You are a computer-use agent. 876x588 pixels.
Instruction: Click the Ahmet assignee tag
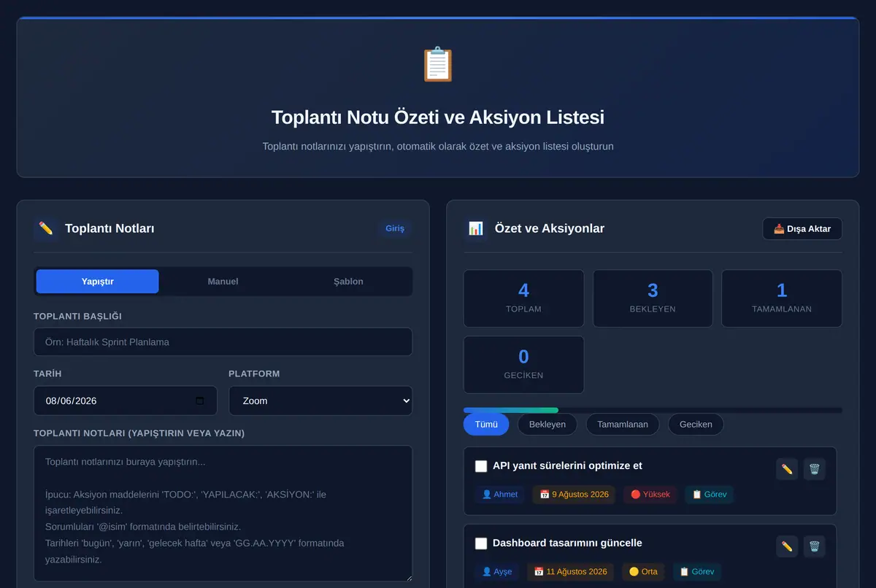coord(500,495)
